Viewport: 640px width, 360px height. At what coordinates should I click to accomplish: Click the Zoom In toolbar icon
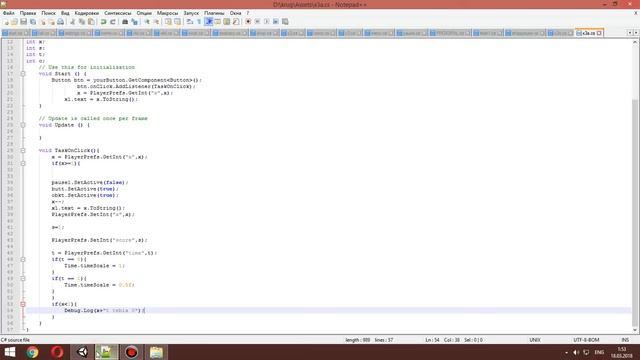point(147,22)
